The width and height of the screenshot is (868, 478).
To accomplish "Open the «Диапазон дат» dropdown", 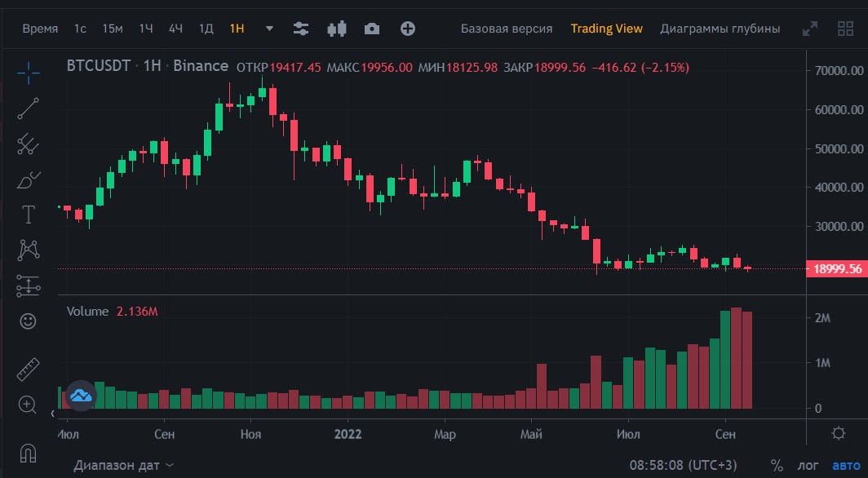I will (x=124, y=465).
